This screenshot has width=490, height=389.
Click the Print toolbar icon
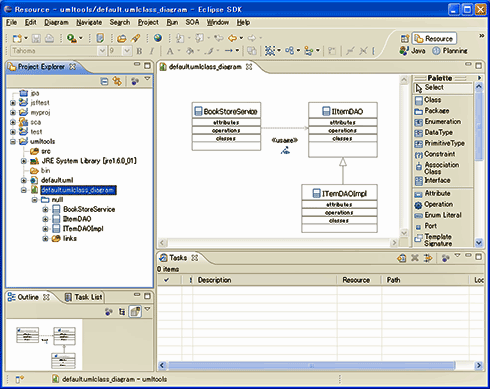click(x=49, y=38)
